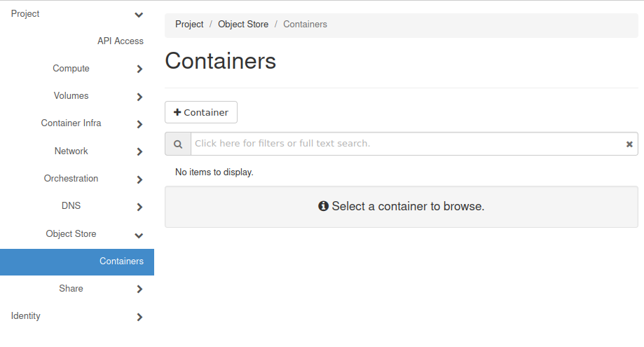Select Containers in the sidebar
Viewport: 644px width, 347px height.
121,261
